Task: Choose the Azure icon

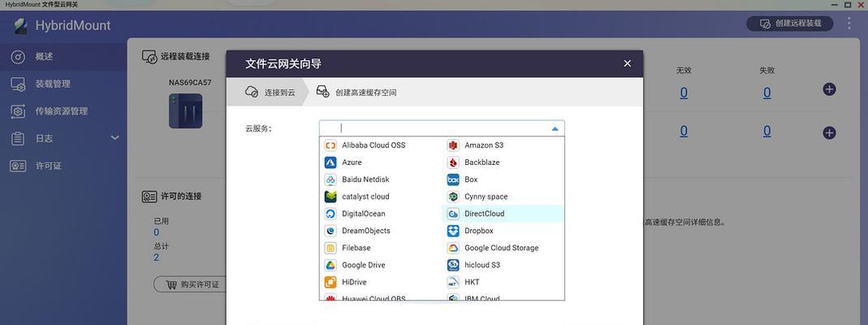Action: (x=330, y=162)
